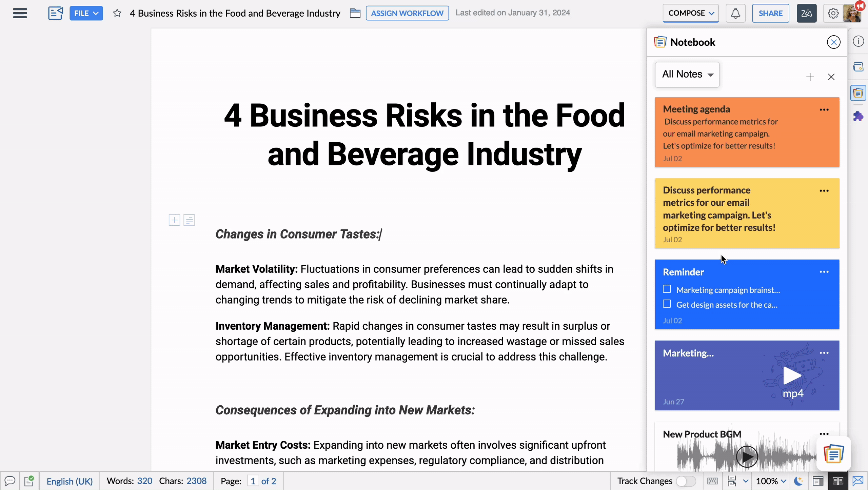Play the Marketing mp4 video note
The image size is (868, 490).
792,376
